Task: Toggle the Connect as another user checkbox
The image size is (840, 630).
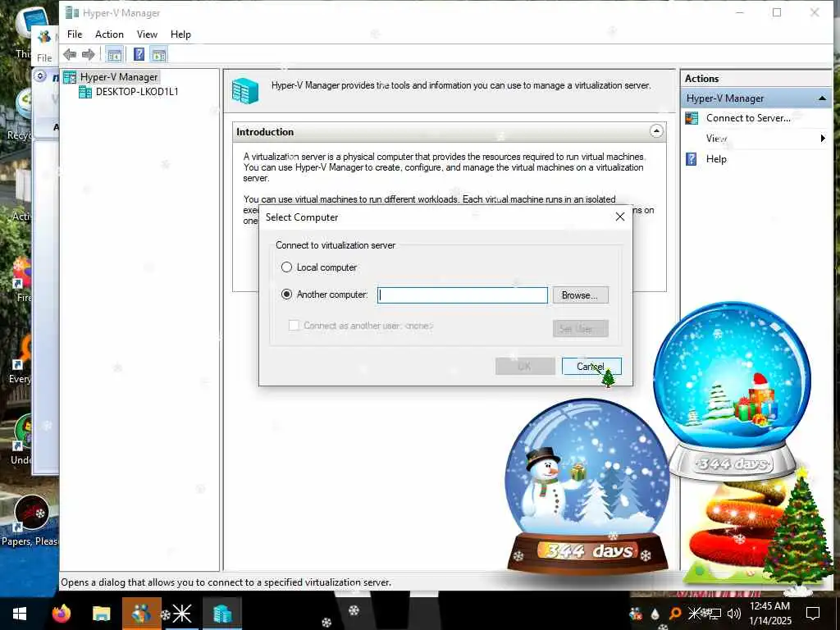Action: pos(294,325)
